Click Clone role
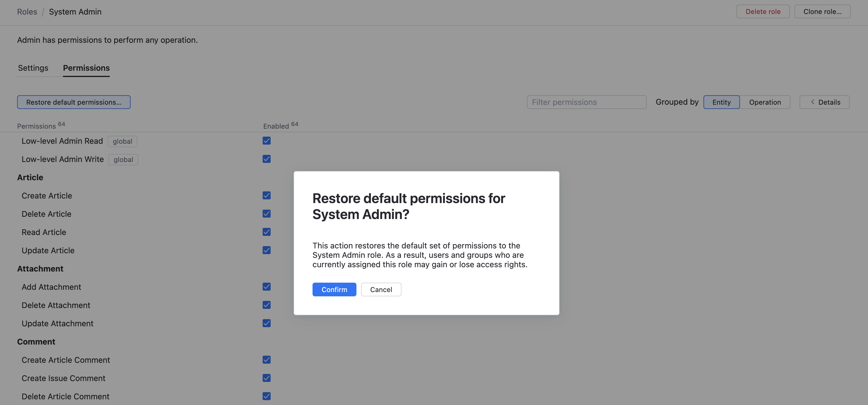The height and width of the screenshot is (405, 868). pos(822,11)
